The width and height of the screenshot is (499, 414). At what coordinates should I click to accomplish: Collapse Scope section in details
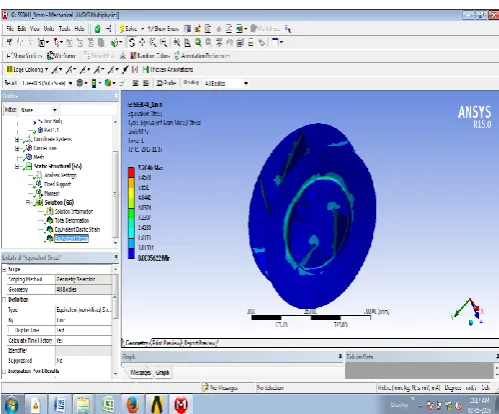coord(4,269)
